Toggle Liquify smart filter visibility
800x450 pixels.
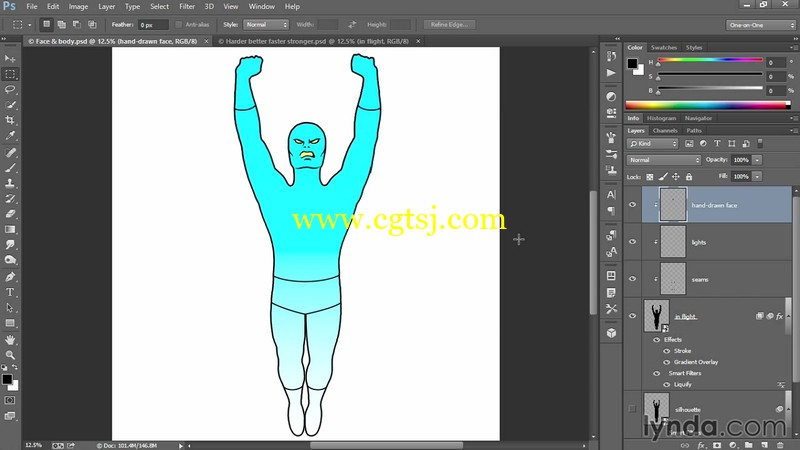click(x=666, y=385)
